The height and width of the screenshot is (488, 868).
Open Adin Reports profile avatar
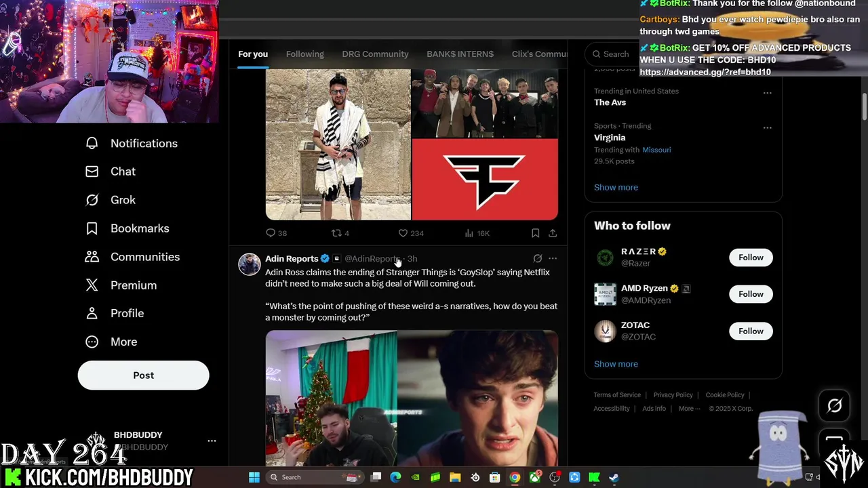pos(250,264)
